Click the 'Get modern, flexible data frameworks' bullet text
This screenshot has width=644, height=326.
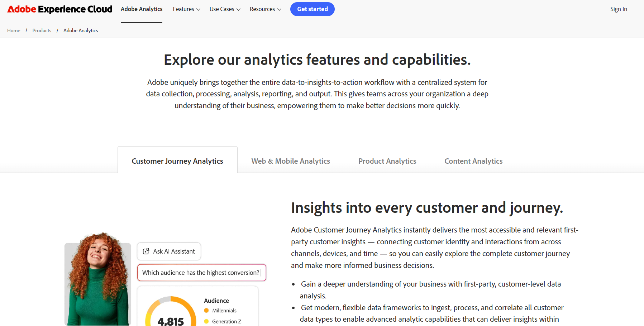click(432, 313)
